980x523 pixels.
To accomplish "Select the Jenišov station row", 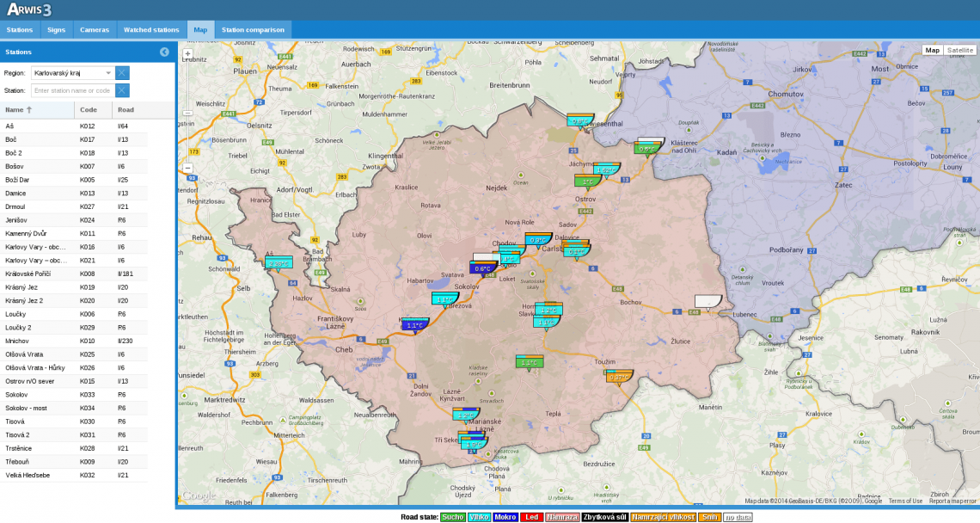I will (x=74, y=220).
